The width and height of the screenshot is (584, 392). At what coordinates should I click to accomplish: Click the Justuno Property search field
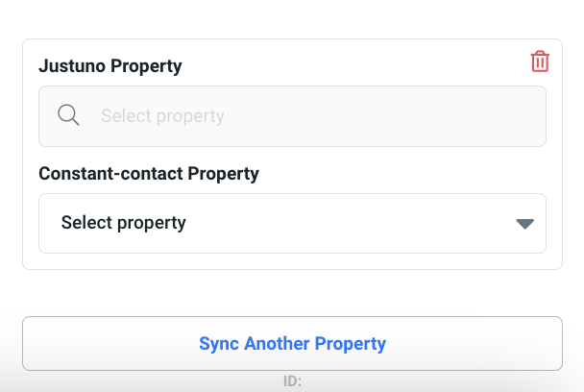[x=292, y=116]
